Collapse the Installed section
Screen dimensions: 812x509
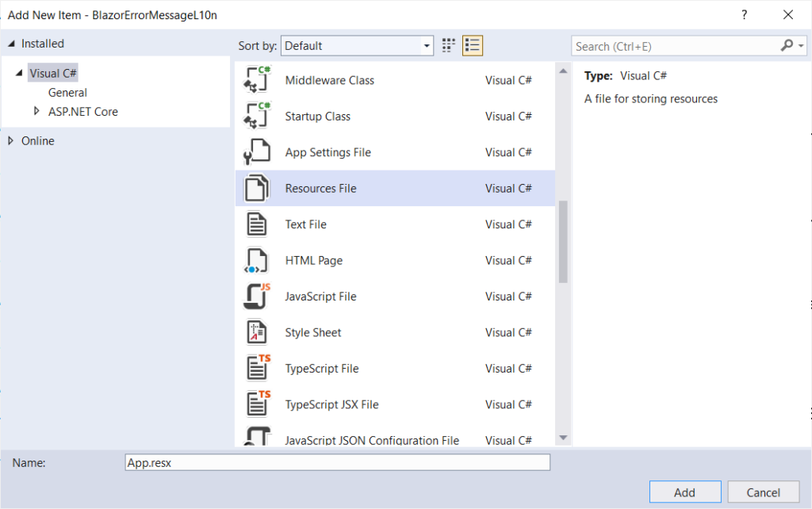tap(11, 44)
